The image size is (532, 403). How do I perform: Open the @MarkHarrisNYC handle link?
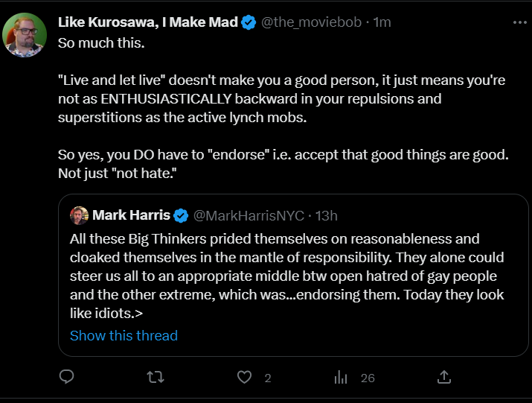[x=249, y=216]
